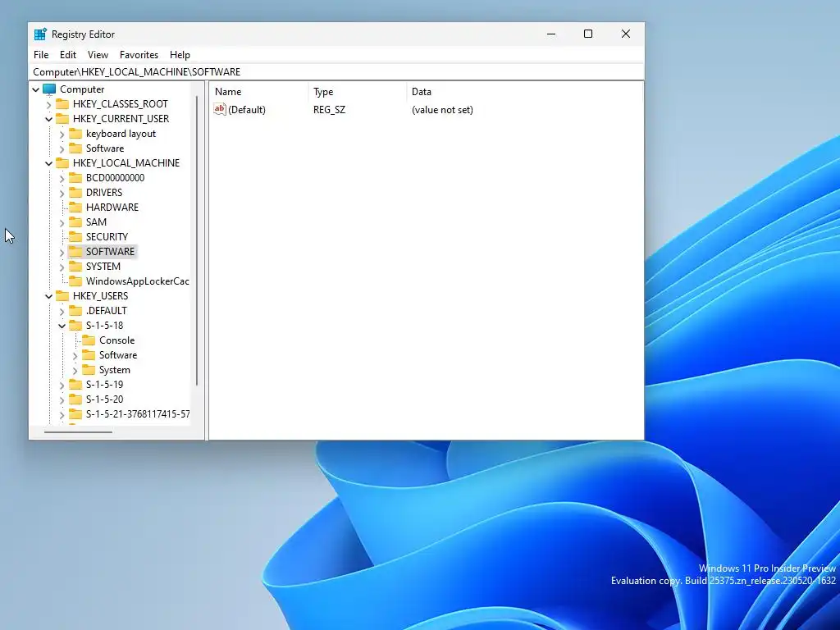Select the Software key under HKEY_CURRENT_USER

[105, 148]
